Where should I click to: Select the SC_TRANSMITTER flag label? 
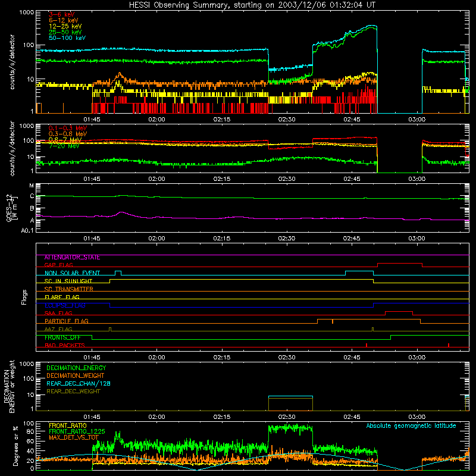[69, 289]
